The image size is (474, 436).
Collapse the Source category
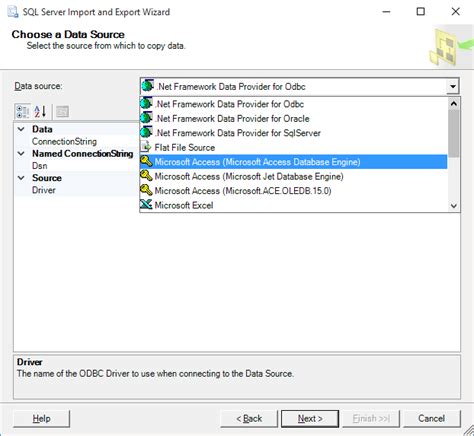coord(21,178)
